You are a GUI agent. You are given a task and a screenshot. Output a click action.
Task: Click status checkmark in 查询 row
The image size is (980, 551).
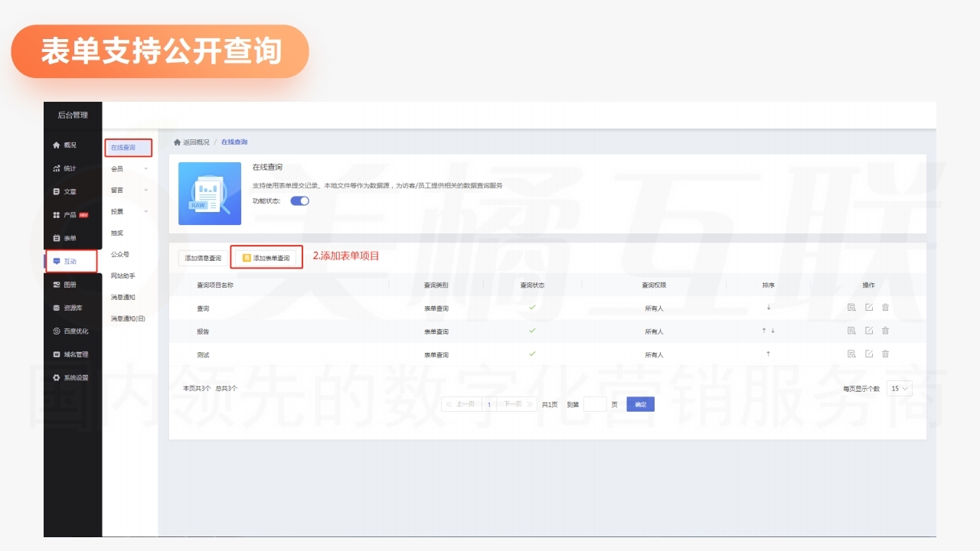tap(532, 307)
